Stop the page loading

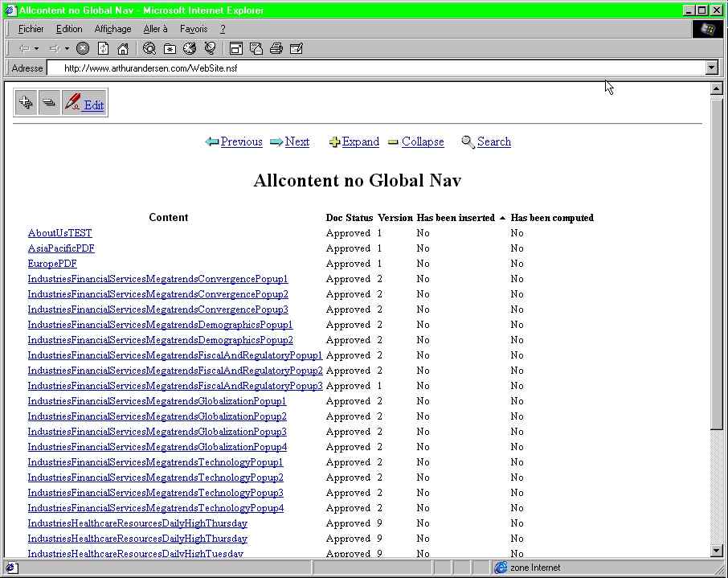pyautogui.click(x=83, y=48)
